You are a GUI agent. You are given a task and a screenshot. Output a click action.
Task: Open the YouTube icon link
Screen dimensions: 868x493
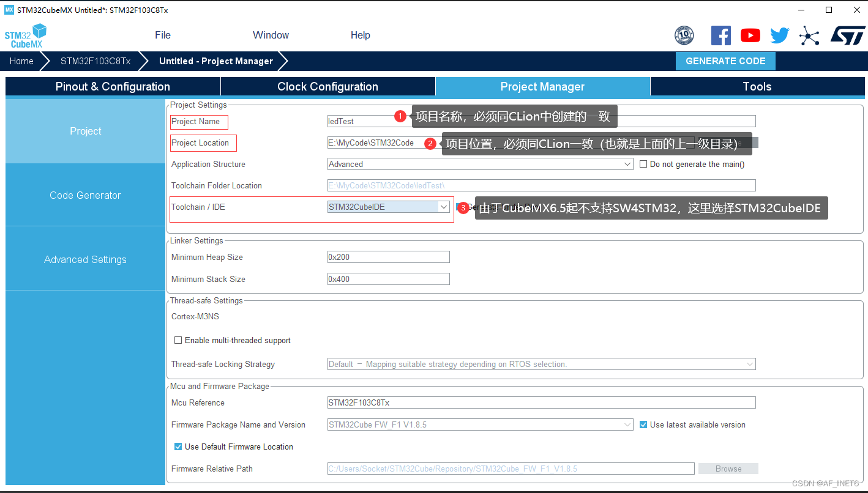750,35
